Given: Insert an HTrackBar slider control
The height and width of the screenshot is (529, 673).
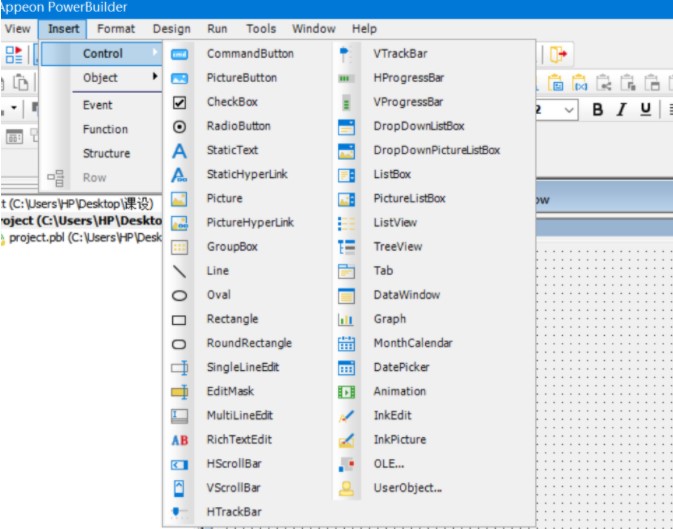Looking at the screenshot, I should point(234,512).
